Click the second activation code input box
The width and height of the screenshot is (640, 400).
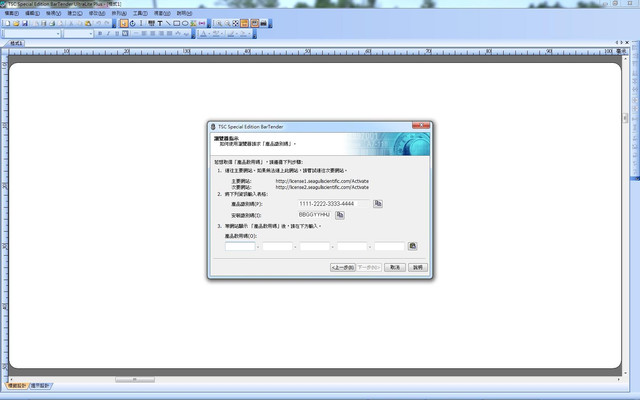278,246
